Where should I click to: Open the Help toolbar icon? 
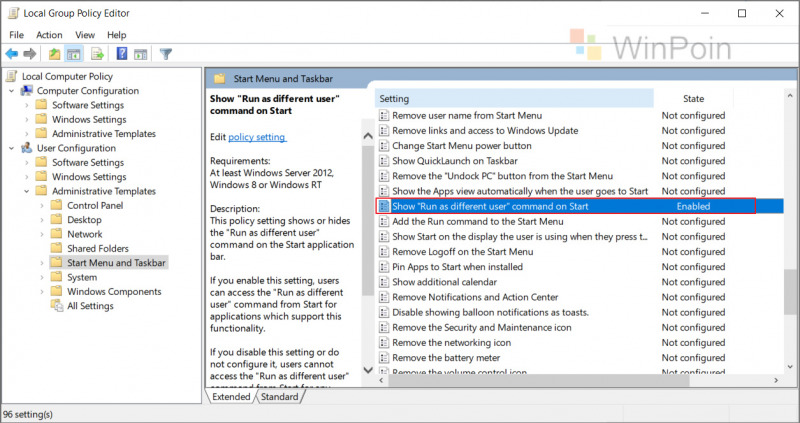[x=122, y=53]
